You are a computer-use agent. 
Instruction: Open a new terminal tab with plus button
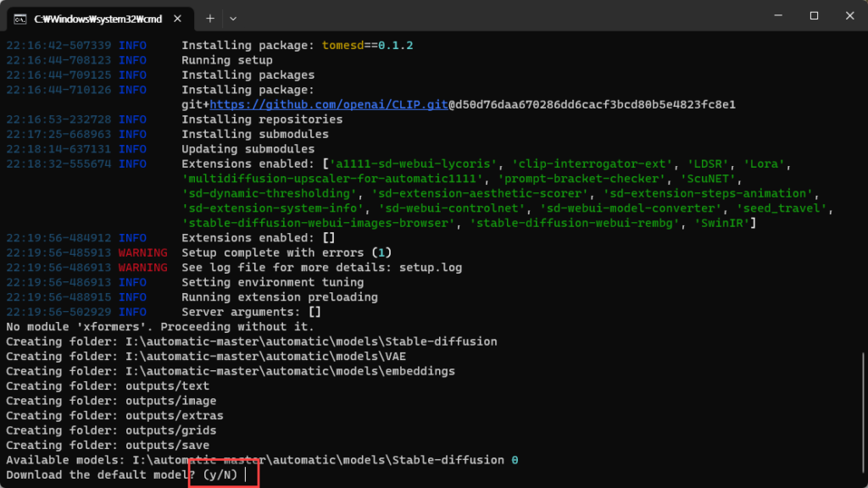[x=210, y=19]
